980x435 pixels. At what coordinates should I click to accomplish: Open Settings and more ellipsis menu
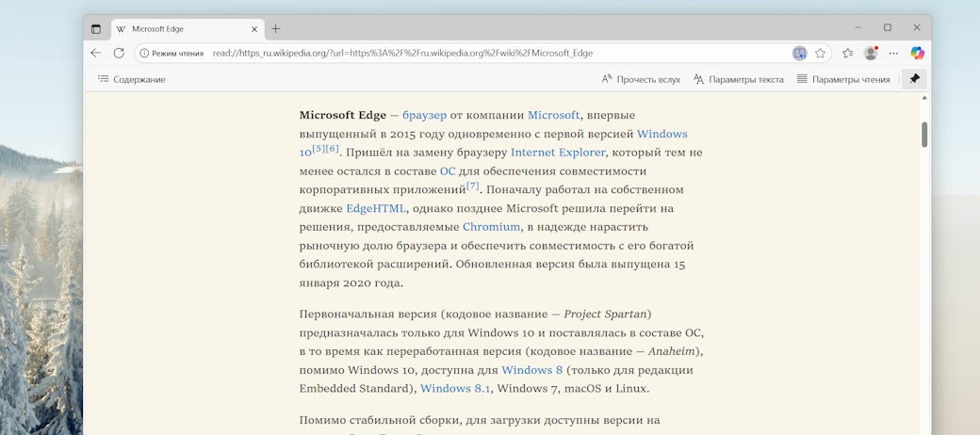[x=893, y=54]
